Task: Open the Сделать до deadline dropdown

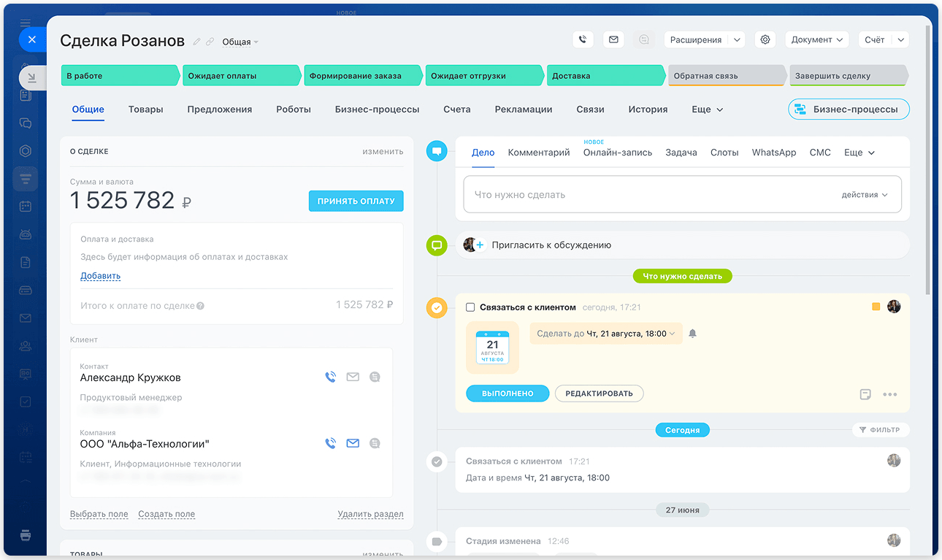Action: tap(605, 333)
